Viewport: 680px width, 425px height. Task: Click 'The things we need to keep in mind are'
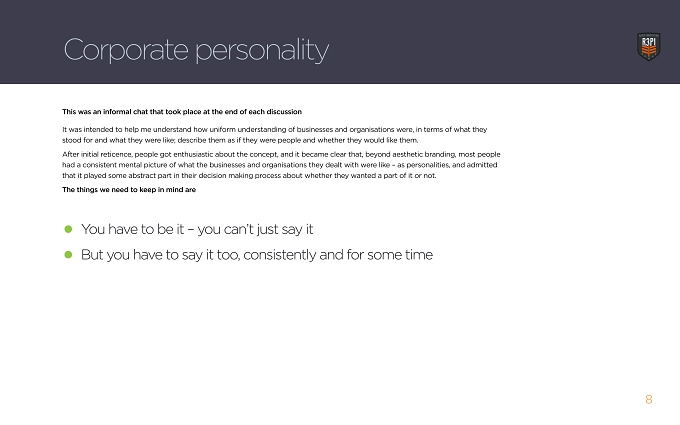[129, 190]
